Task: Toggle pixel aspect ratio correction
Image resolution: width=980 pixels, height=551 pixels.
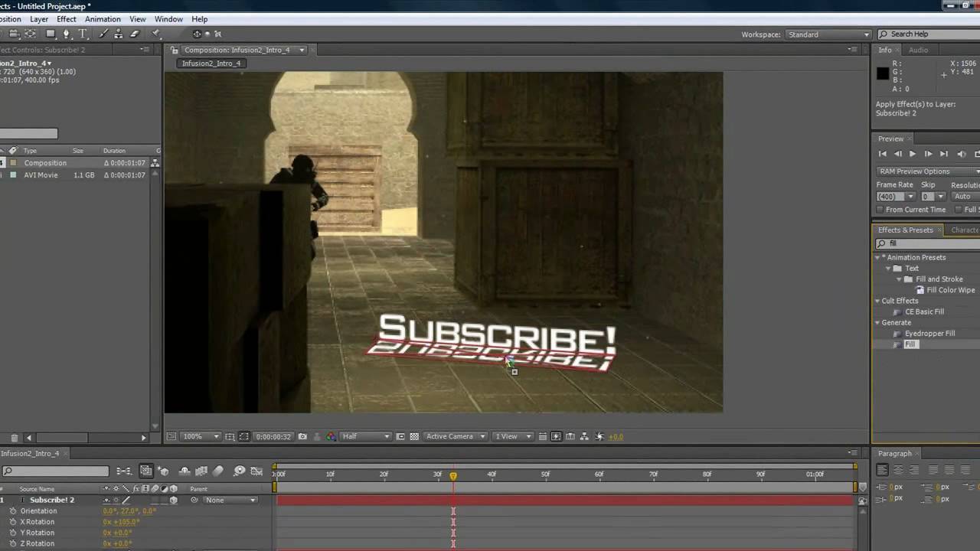Action: pos(542,436)
